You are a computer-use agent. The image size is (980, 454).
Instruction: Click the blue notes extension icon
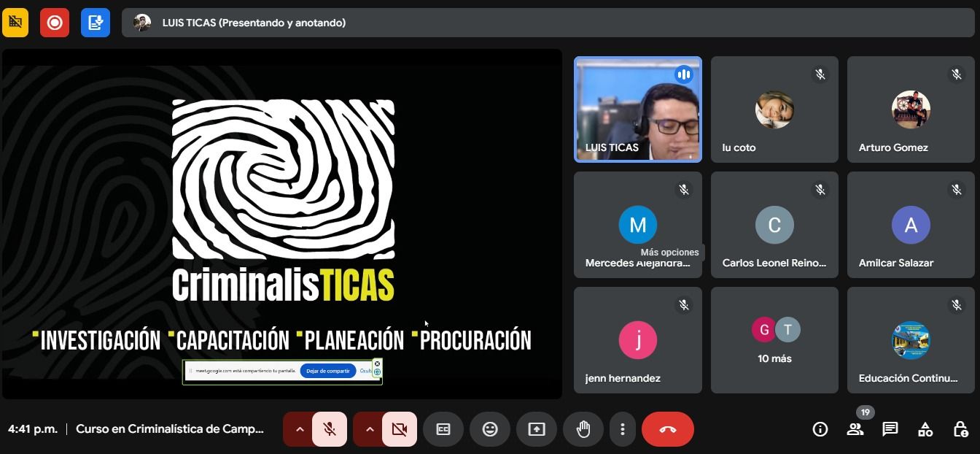[96, 23]
